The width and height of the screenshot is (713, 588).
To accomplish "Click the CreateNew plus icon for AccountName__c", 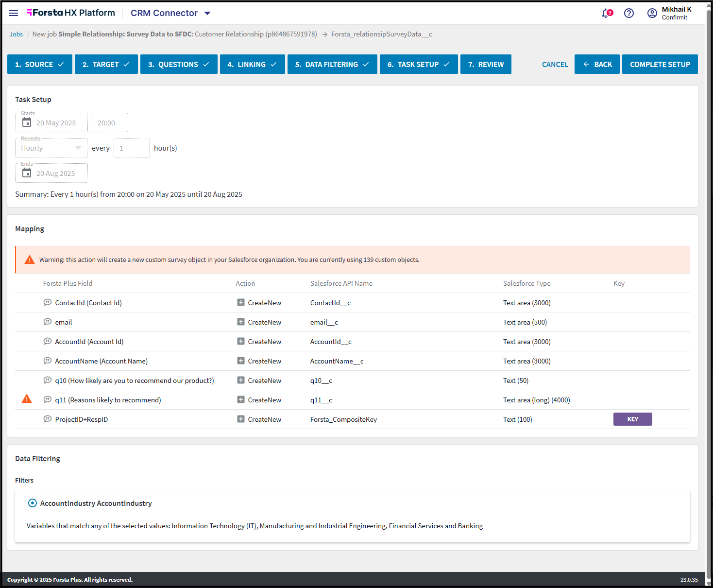I will point(241,361).
